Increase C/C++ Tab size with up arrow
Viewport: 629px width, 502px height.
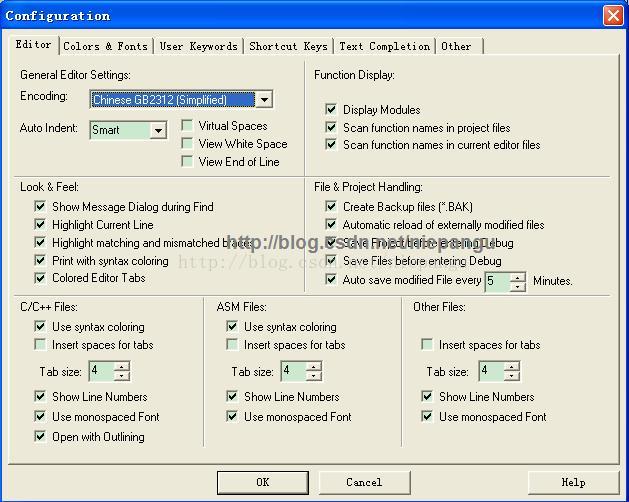click(x=122, y=366)
